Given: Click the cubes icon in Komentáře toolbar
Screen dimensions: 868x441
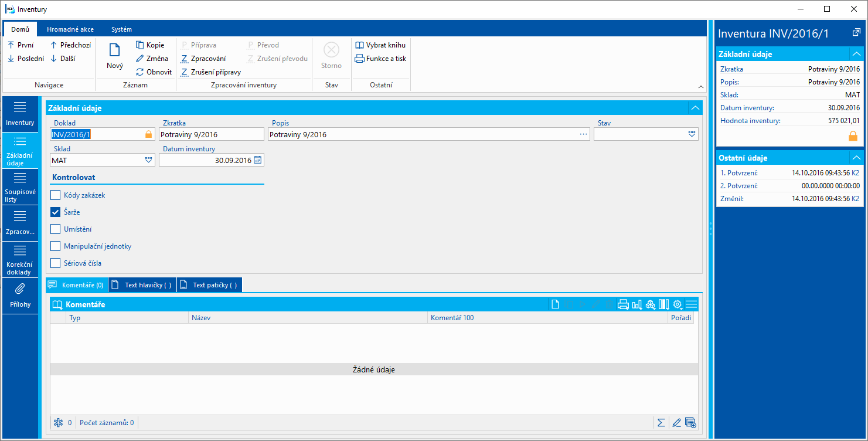Looking at the screenshot, I should (651, 304).
